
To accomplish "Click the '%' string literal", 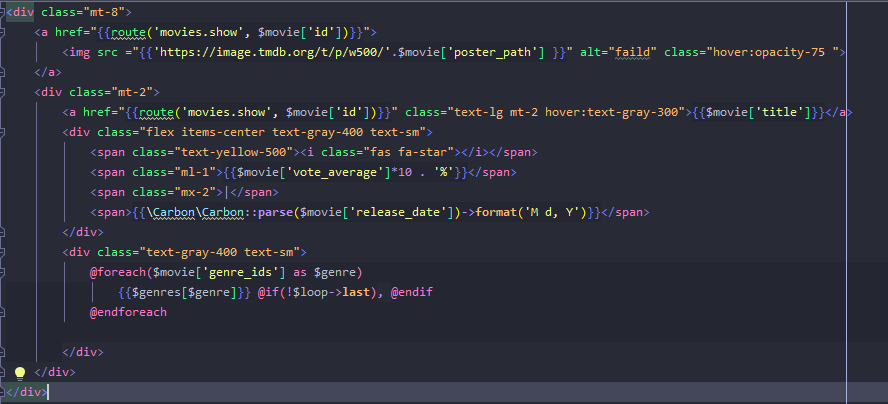I will [x=445, y=172].
